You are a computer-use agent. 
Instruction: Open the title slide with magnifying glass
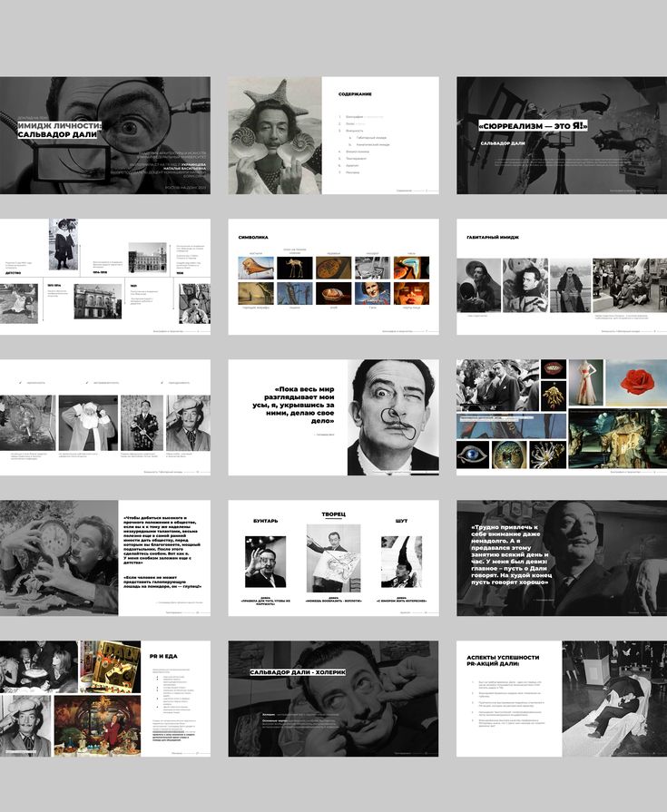click(x=105, y=135)
